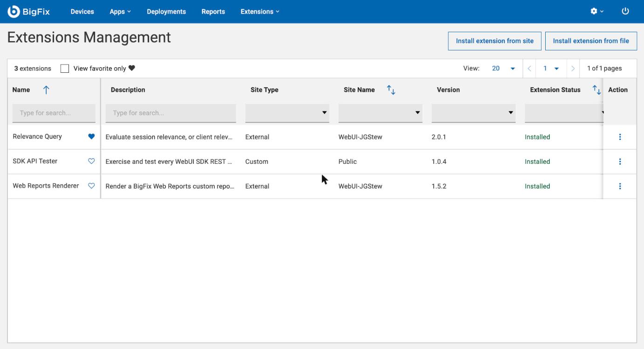Click version 1.5.2 cell
Image resolution: width=644 pixels, height=349 pixels.
(x=439, y=186)
